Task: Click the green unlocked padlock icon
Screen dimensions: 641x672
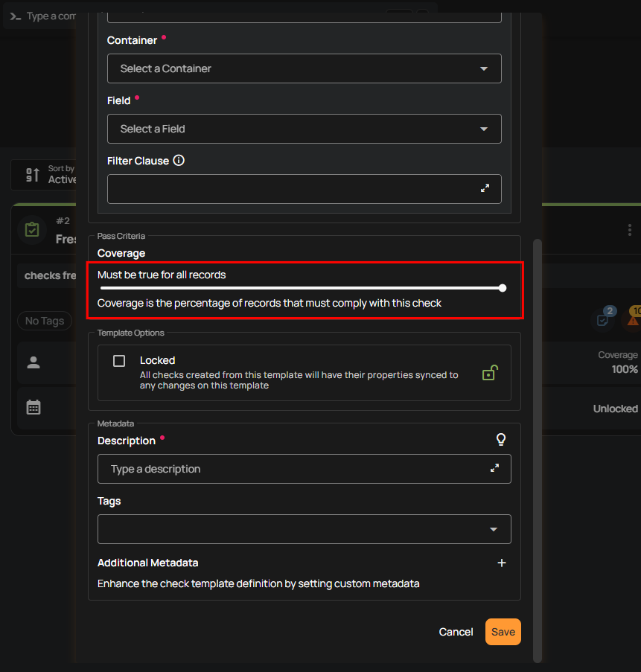Action: click(x=489, y=372)
